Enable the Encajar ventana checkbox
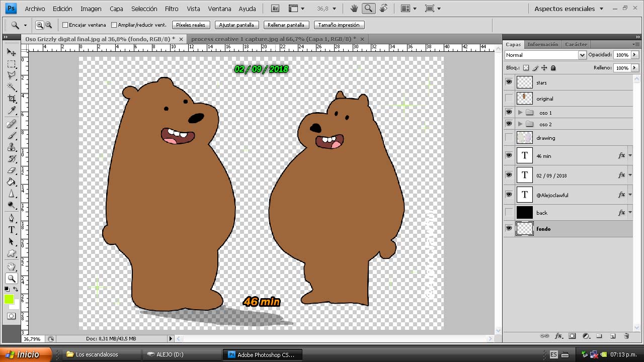This screenshot has width=644, height=362. point(65,25)
